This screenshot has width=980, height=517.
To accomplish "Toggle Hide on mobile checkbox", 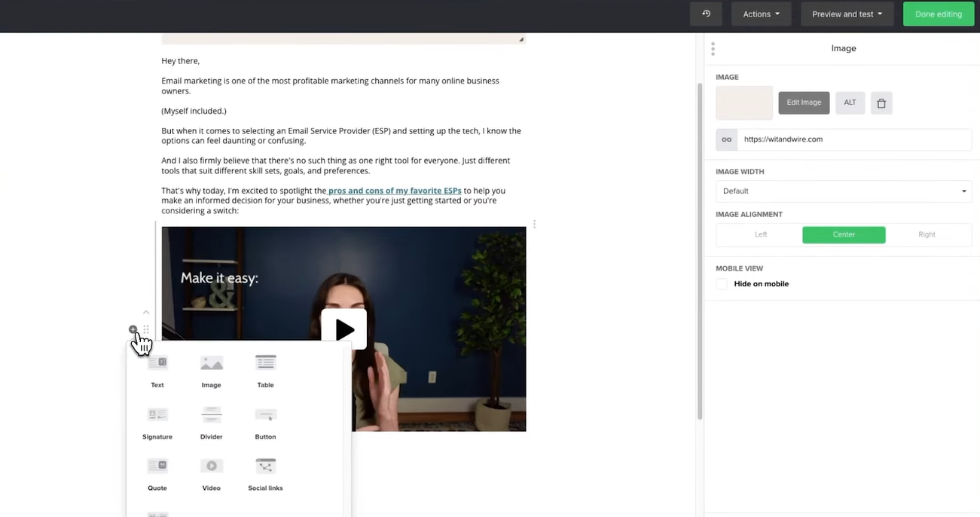I will point(722,284).
